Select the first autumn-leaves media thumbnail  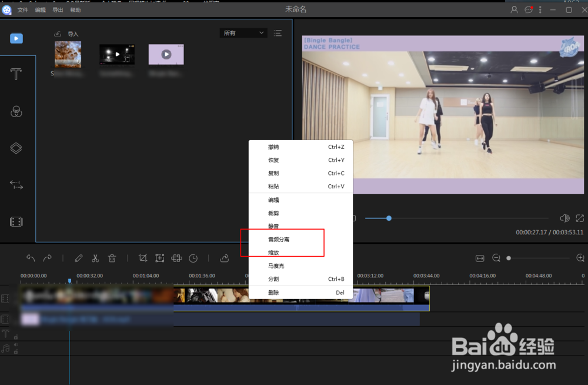pos(68,55)
